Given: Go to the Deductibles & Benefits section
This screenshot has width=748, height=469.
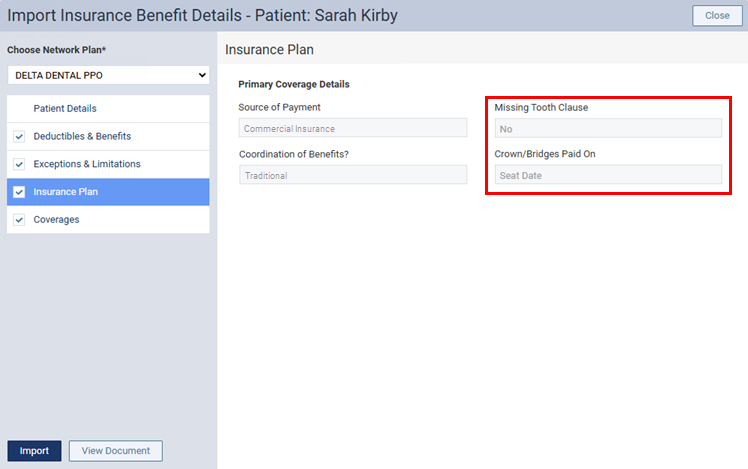Looking at the screenshot, I should 82,136.
